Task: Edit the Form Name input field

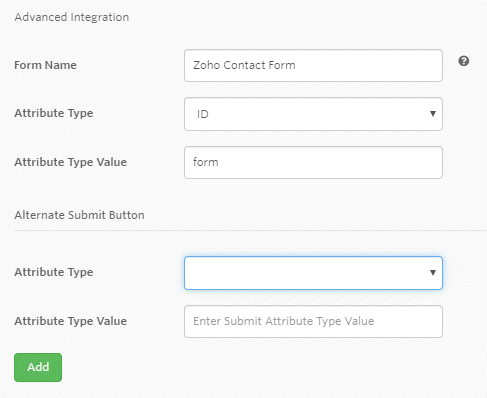Action: (313, 65)
